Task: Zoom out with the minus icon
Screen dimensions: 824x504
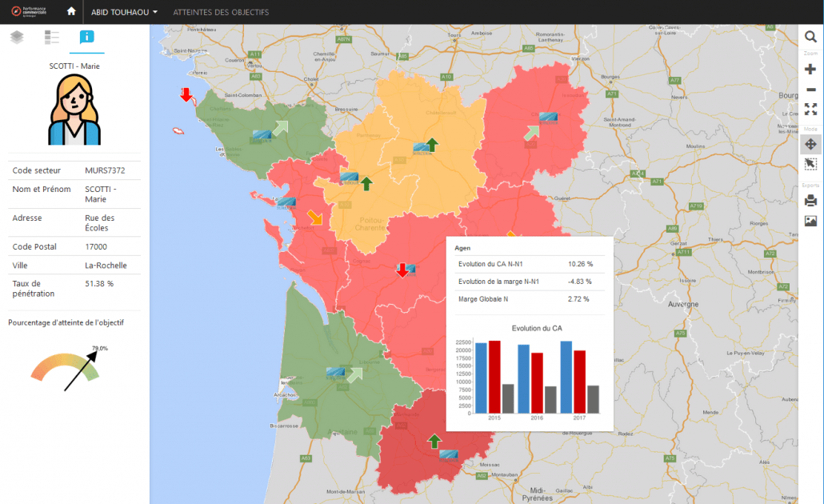Action: tap(810, 90)
